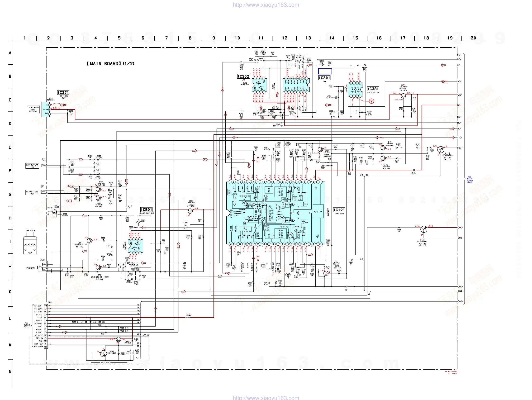
Task: Click the PHONES jack label
Action: (31, 268)
